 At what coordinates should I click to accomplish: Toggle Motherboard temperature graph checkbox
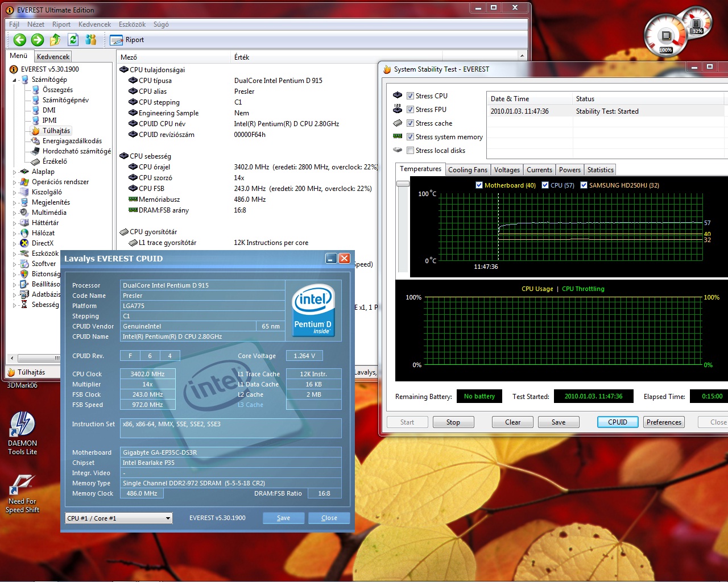click(479, 185)
